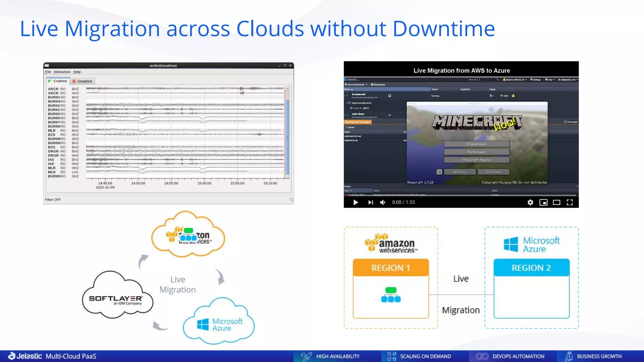Click Multiplayer in the Minecraft menu
The height and width of the screenshot is (362, 644).
point(477,152)
